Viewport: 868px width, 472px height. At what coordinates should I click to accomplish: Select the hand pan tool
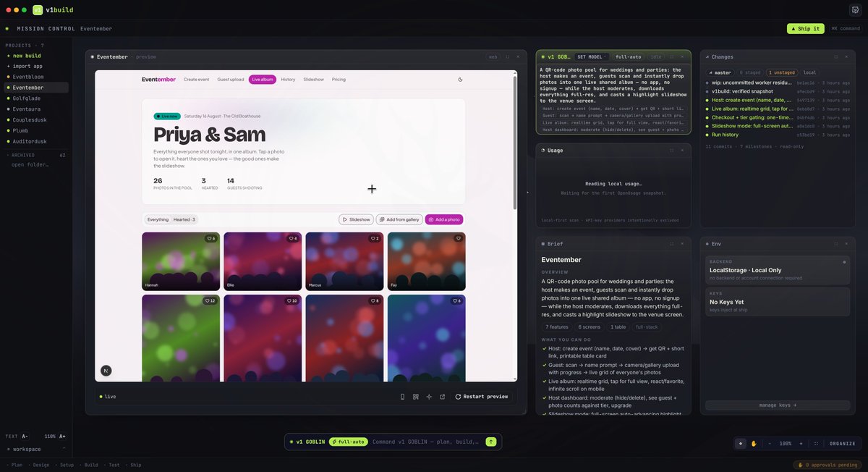[x=754, y=444]
